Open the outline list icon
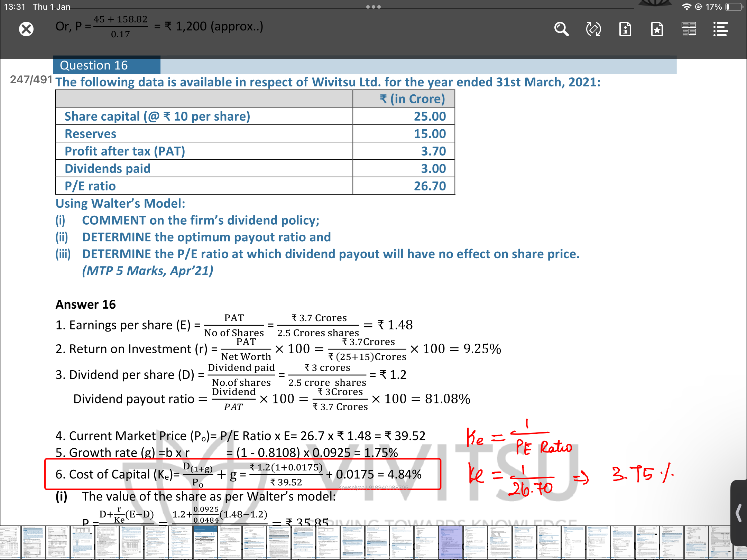This screenshot has width=747, height=560. [x=720, y=29]
